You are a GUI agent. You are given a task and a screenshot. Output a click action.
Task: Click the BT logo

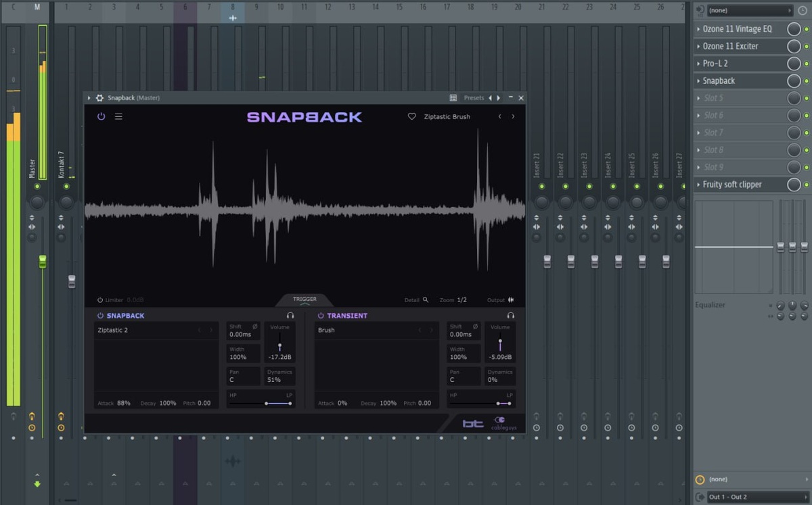[x=473, y=423]
